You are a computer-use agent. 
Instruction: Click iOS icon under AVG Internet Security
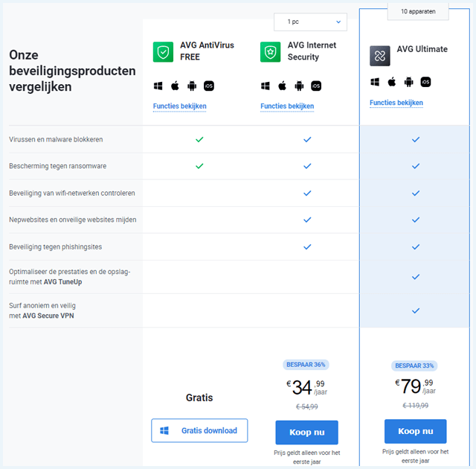316,86
